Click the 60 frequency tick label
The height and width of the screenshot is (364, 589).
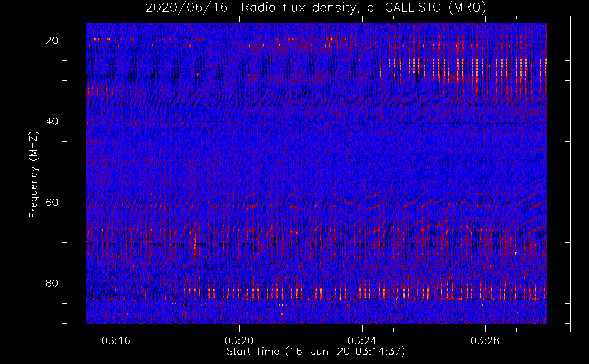52,202
